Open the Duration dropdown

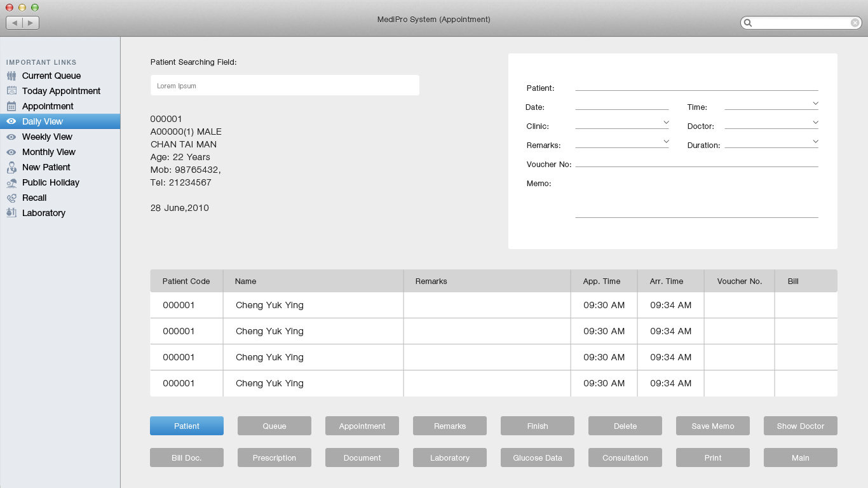click(815, 141)
